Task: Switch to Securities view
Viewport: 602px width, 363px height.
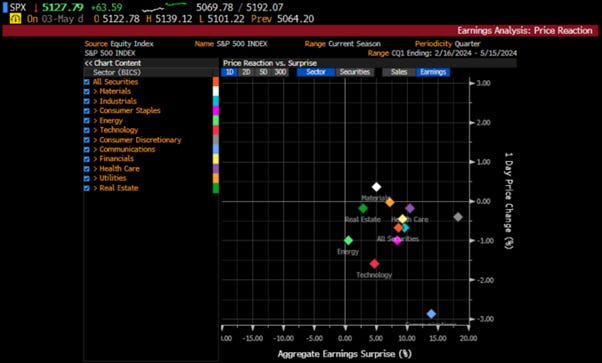Action: (x=355, y=72)
